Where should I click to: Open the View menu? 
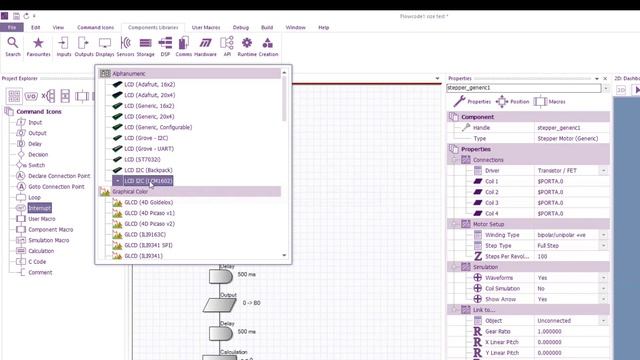pyautogui.click(x=58, y=27)
